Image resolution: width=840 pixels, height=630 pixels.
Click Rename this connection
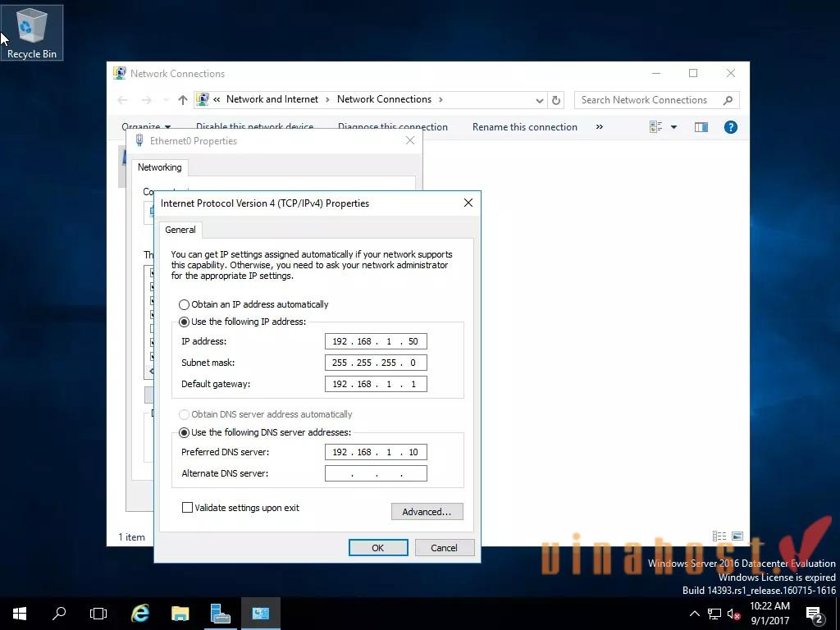pos(524,127)
